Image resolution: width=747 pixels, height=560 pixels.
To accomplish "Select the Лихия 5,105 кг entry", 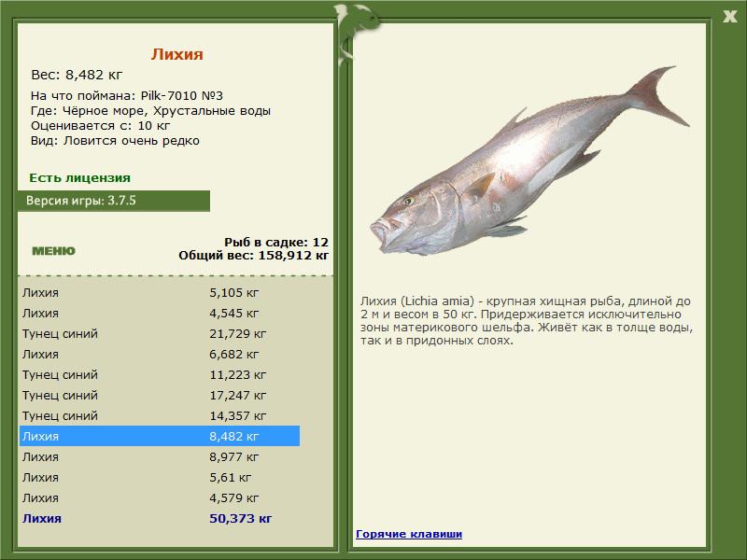I will click(x=160, y=292).
